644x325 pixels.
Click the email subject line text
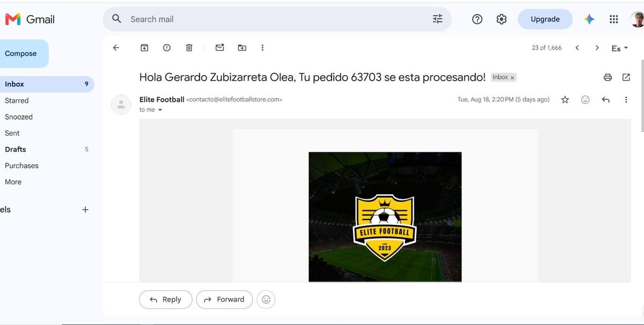click(x=312, y=77)
